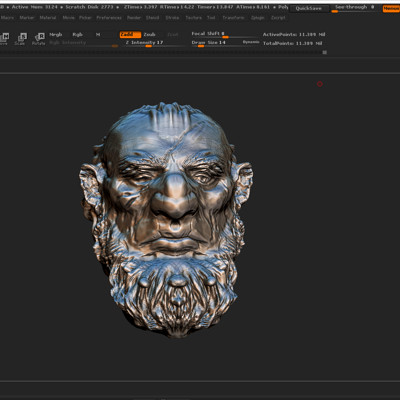Open the Tool menu
The width and height of the screenshot is (400, 400).
click(211, 18)
